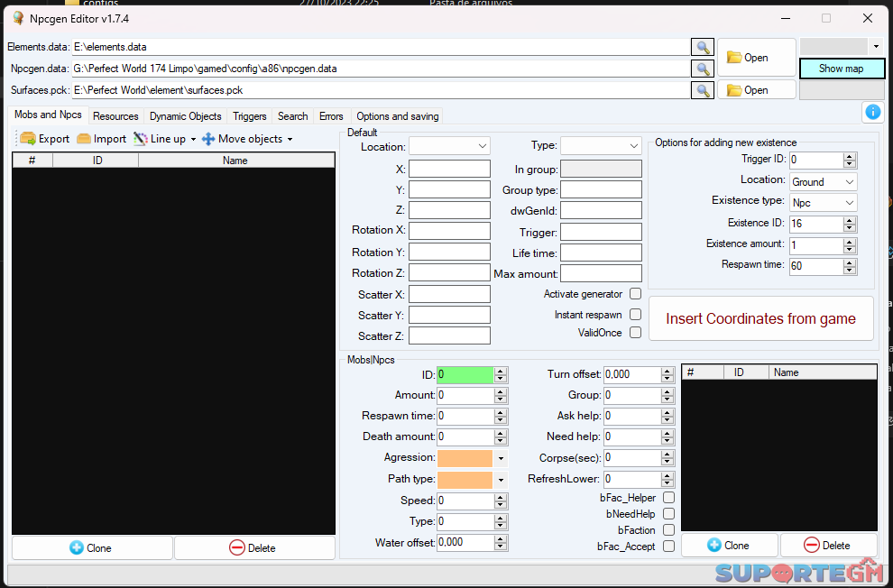This screenshot has height=588, width=893.
Task: Click the Turn offset stepper arrows
Action: pyautogui.click(x=667, y=374)
